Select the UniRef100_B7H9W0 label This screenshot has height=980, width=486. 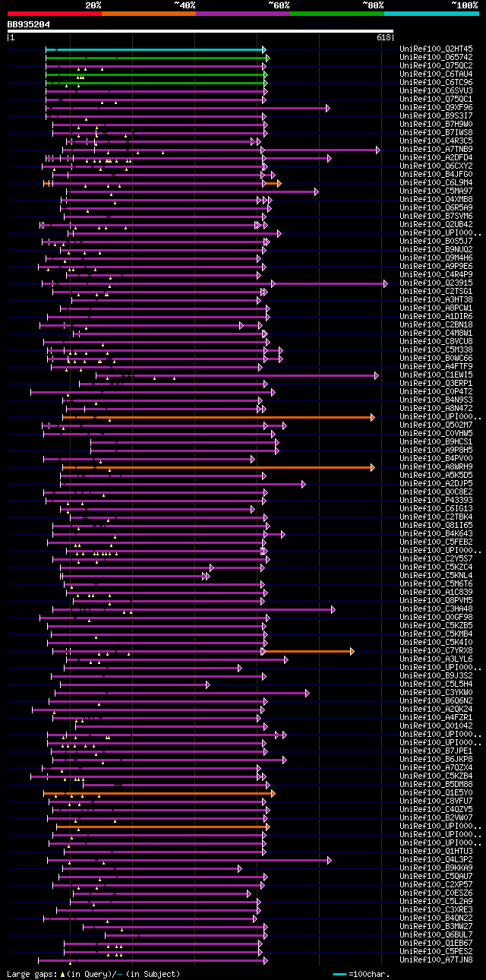click(436, 125)
